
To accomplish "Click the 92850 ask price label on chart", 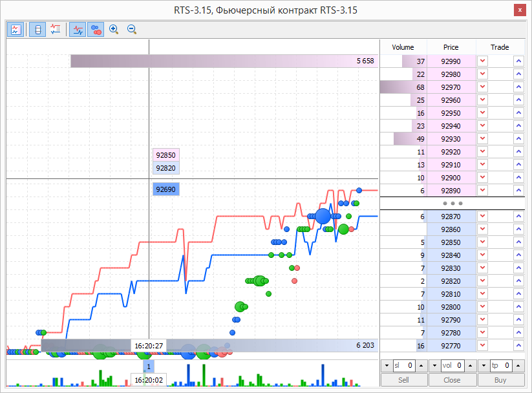I will tap(166, 155).
